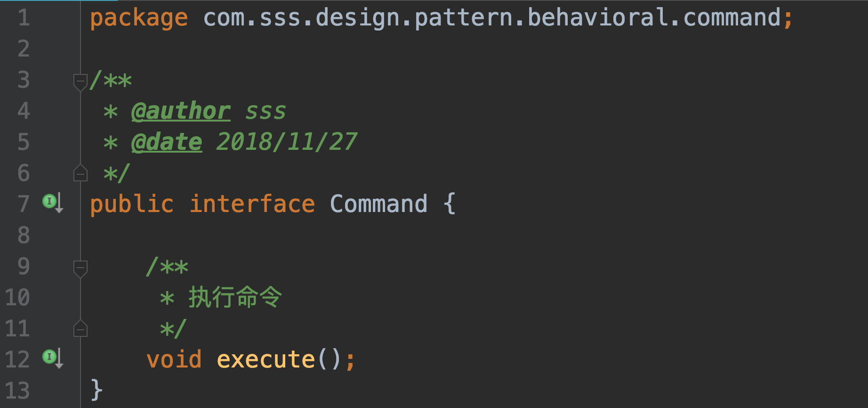The image size is (868, 408).
Task: Click the void keyword
Action: point(174,359)
